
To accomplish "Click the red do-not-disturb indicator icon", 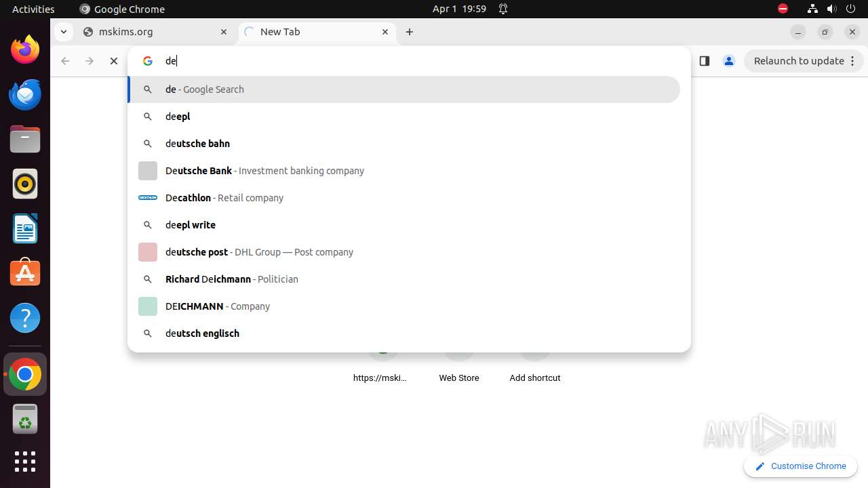I will [783, 9].
